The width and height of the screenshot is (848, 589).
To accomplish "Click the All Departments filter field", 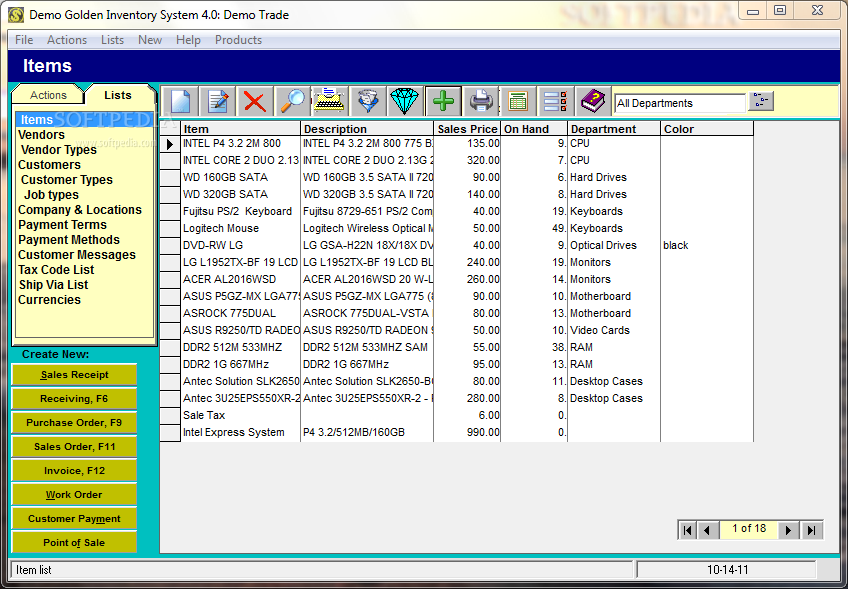I will tap(680, 103).
